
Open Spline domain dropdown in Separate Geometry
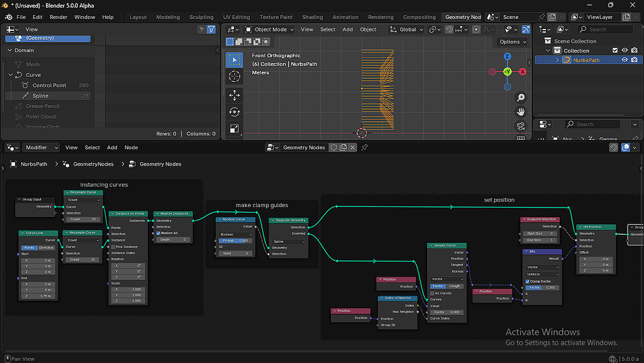[289, 242]
